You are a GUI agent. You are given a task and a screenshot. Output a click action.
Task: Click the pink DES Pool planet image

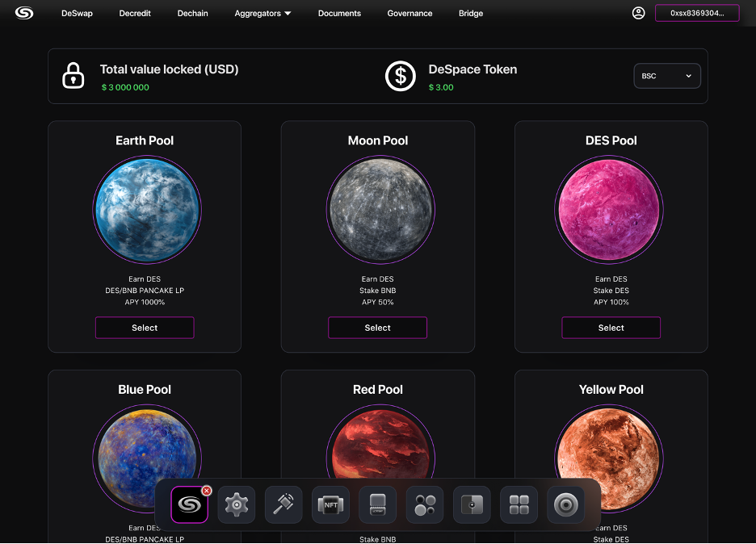611,210
